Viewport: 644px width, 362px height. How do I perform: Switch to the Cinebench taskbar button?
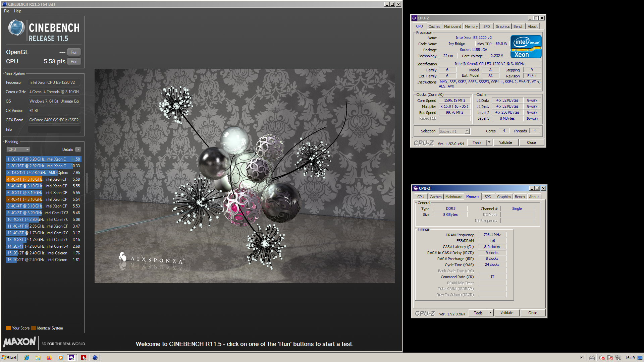coord(95,358)
